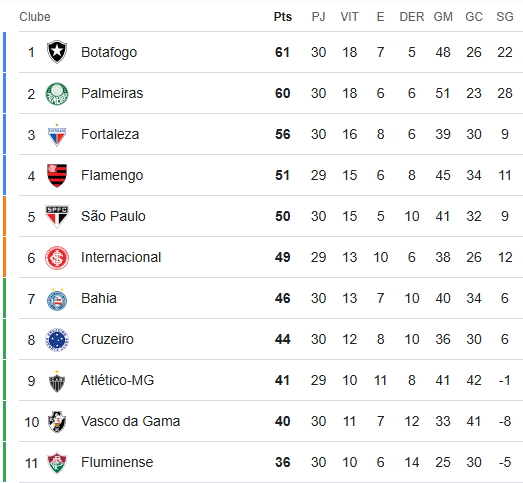Viewport: 523px width, 483px height.
Task: Click the SG column header
Action: pyautogui.click(x=505, y=17)
